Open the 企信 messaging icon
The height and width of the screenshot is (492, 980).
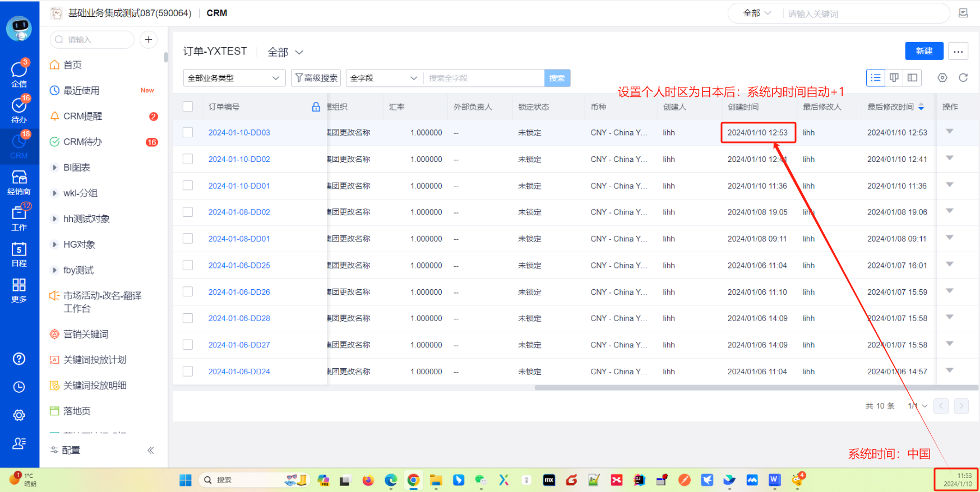(19, 73)
